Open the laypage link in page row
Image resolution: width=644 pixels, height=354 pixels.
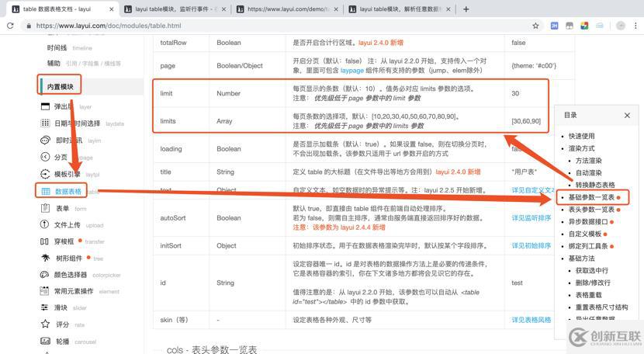pos(352,71)
